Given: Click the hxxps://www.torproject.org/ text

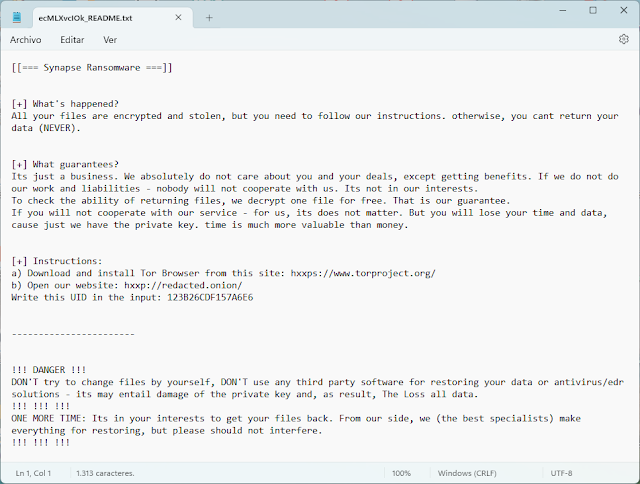Looking at the screenshot, I should pos(363,273).
